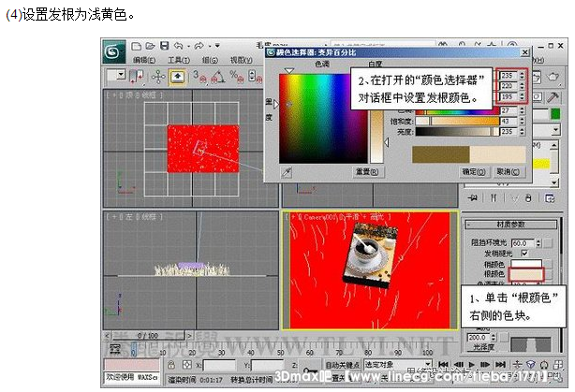
Task: Click the 取消(C) cancel button
Action: 509,171
